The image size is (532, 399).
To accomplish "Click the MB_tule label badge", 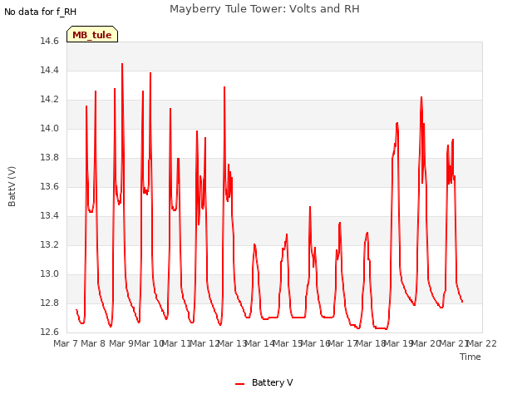I will 92,34.
